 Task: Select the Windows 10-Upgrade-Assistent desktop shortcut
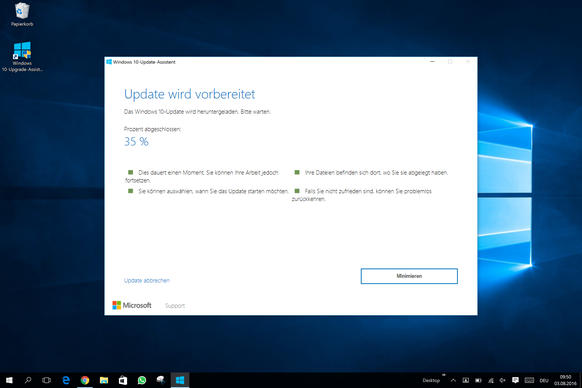coord(22,57)
